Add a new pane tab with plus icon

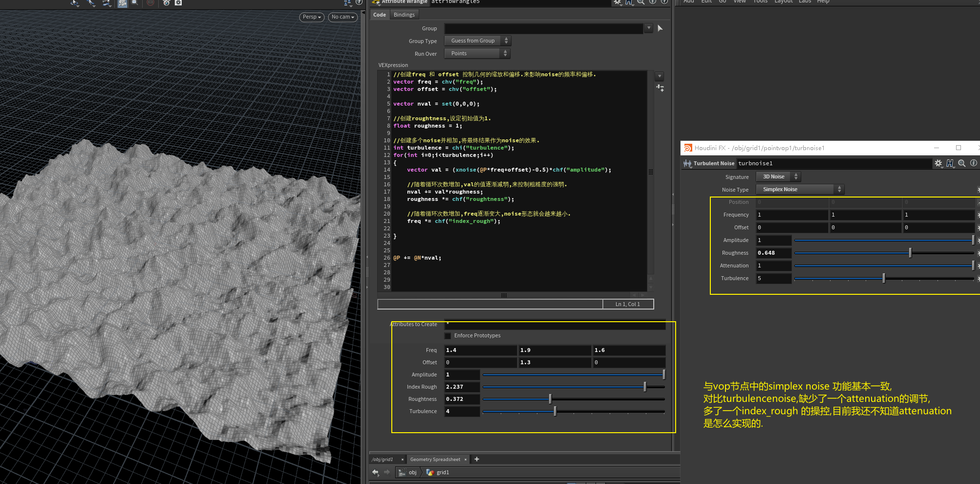pyautogui.click(x=477, y=459)
